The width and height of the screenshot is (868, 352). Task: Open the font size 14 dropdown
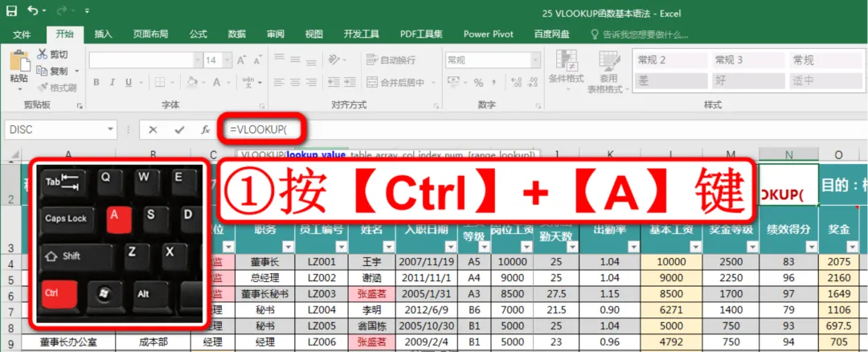(227, 60)
